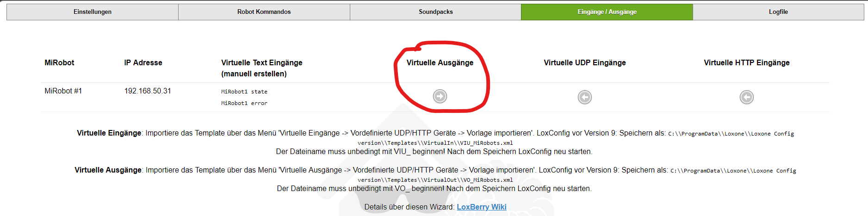Switch to the Robot Kommandos tab
868x216 pixels.
264,12
